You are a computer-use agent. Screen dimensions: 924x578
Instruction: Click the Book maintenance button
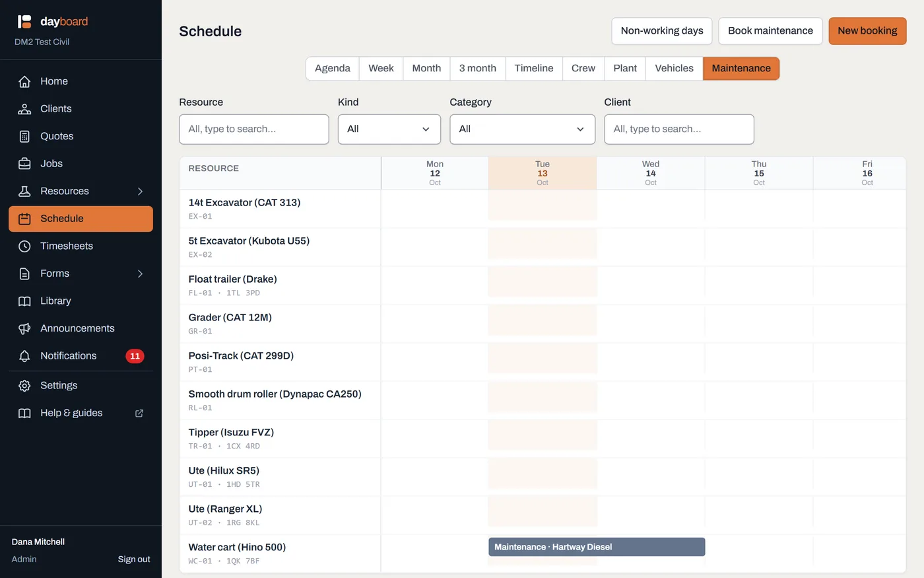click(x=770, y=30)
